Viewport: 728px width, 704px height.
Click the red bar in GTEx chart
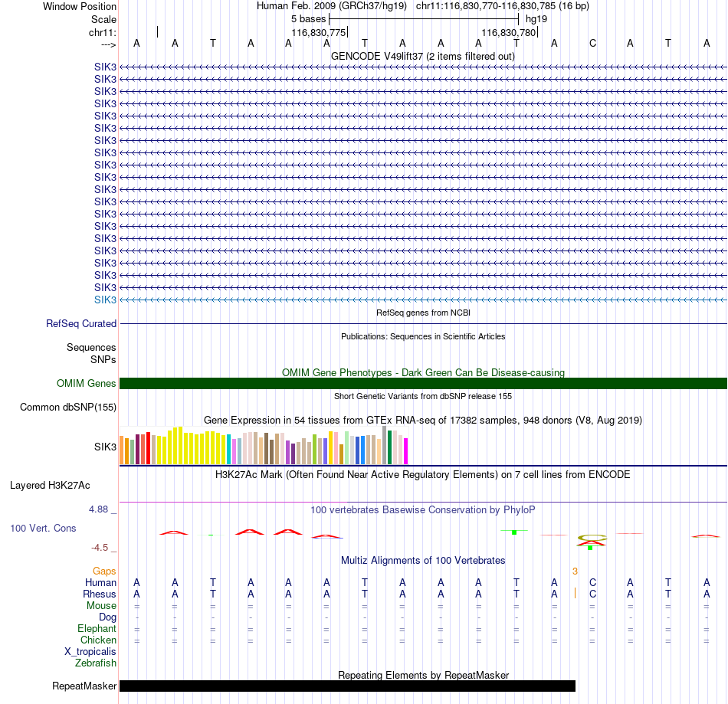click(x=148, y=448)
